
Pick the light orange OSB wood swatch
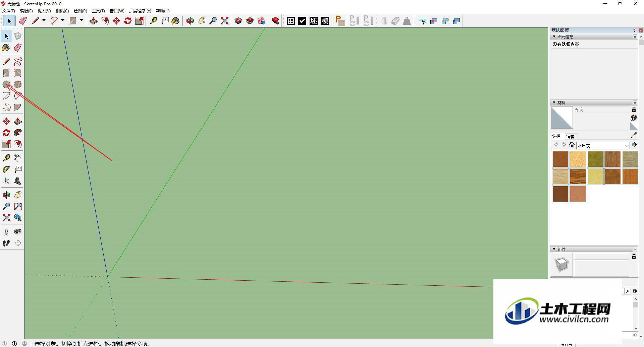tap(578, 159)
